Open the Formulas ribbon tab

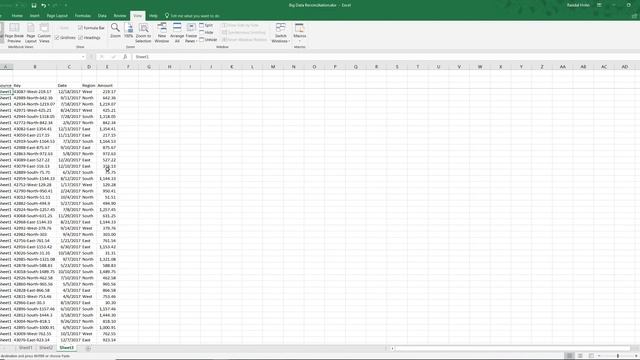tap(83, 16)
